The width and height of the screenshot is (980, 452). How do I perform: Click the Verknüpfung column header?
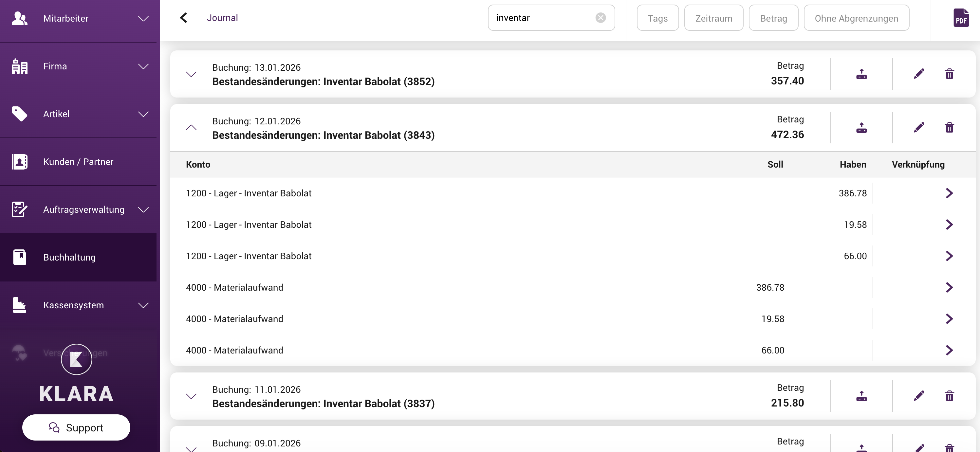point(918,165)
